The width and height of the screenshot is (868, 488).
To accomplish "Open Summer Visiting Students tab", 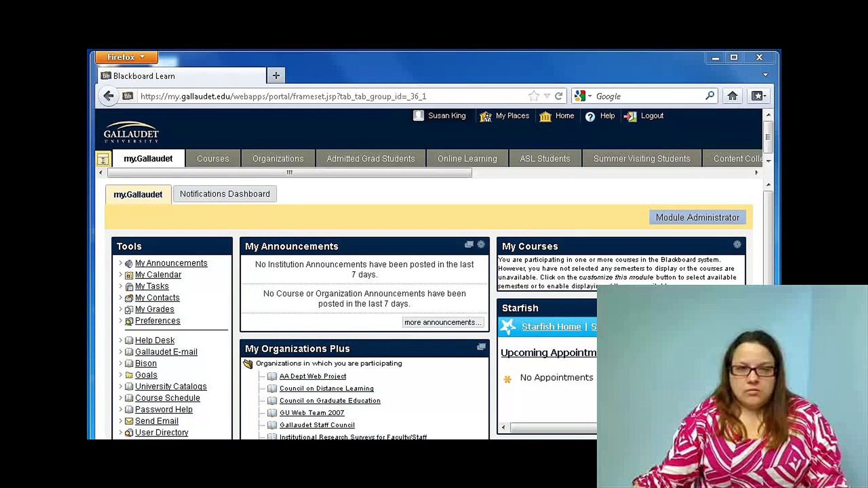I will pos(642,159).
